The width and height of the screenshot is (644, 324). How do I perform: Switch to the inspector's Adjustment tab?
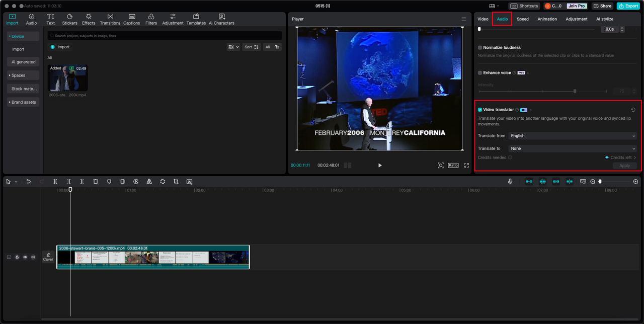point(577,19)
